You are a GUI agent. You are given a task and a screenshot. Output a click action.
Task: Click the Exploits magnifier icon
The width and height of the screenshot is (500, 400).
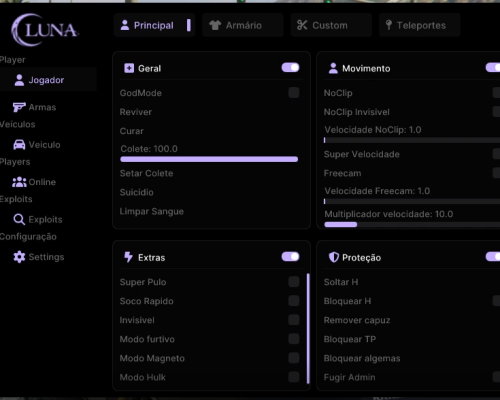tap(19, 219)
